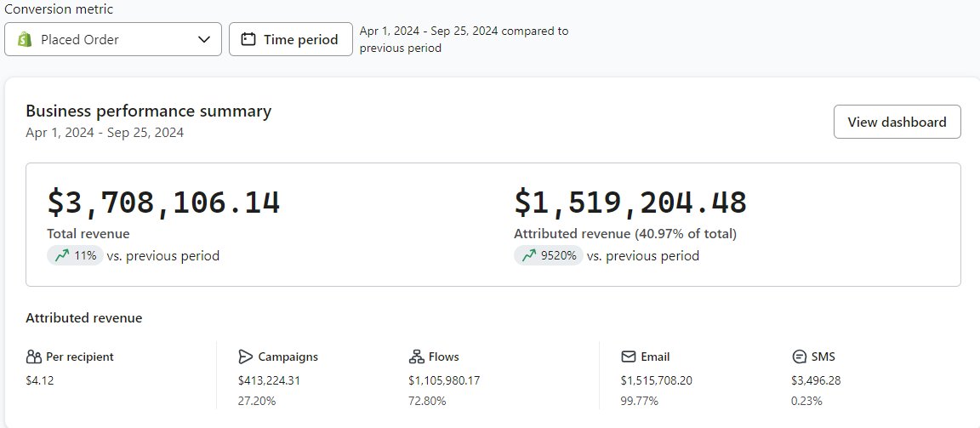The width and height of the screenshot is (980, 428).
Task: Click the calendar icon on Time period
Action: point(248,39)
